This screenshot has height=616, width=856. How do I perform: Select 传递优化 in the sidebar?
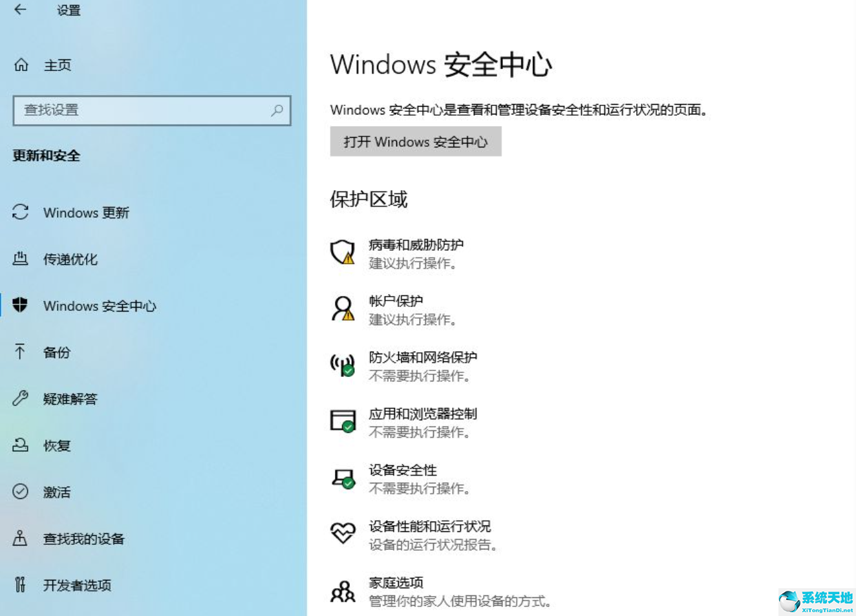[71, 259]
